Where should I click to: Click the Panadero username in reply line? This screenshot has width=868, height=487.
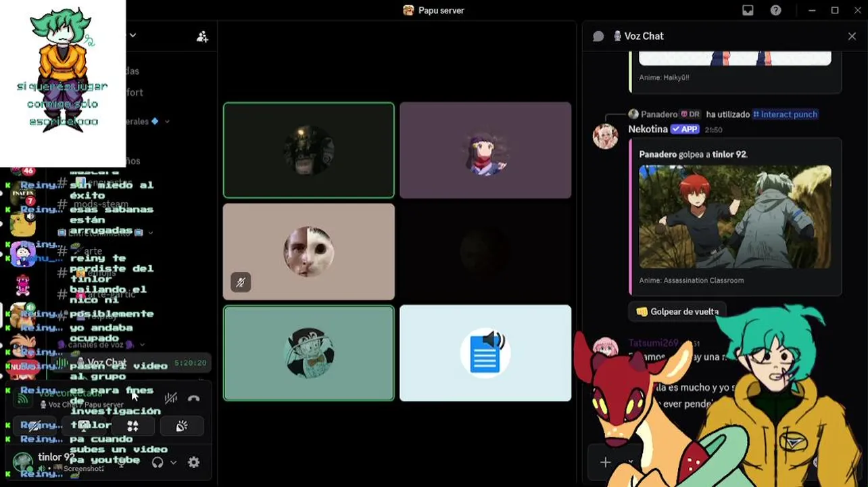[x=659, y=114]
